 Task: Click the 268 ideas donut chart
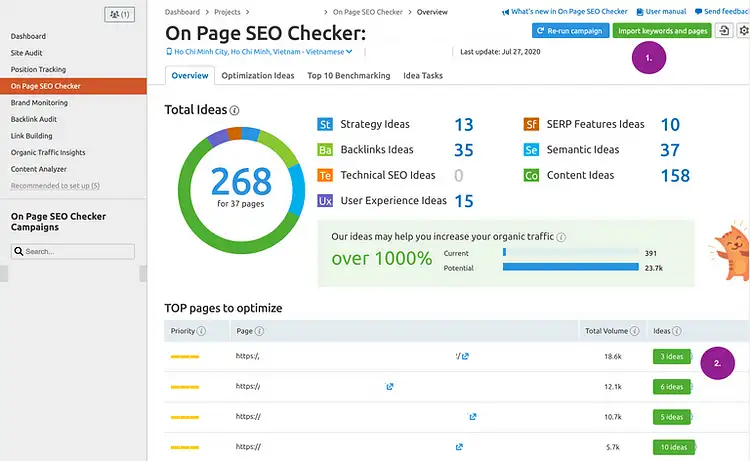241,187
